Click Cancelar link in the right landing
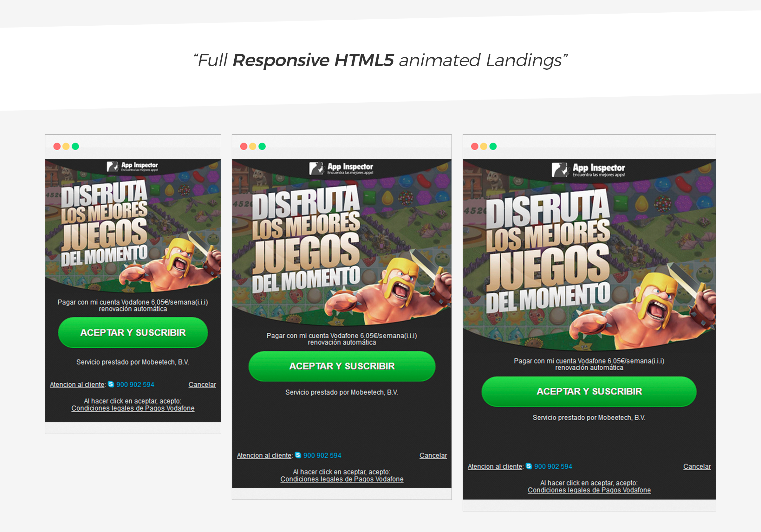Screen dimensions: 761x532 (x=697, y=466)
